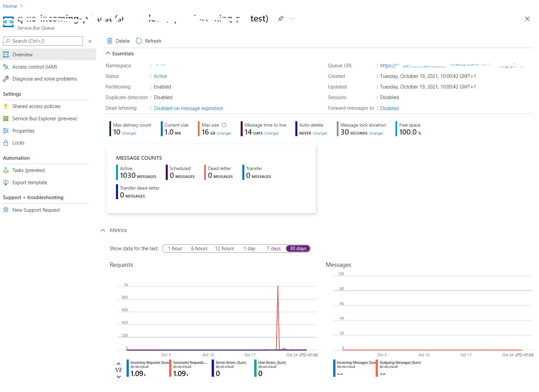
Task: Select 30 days time range
Action: (x=298, y=249)
